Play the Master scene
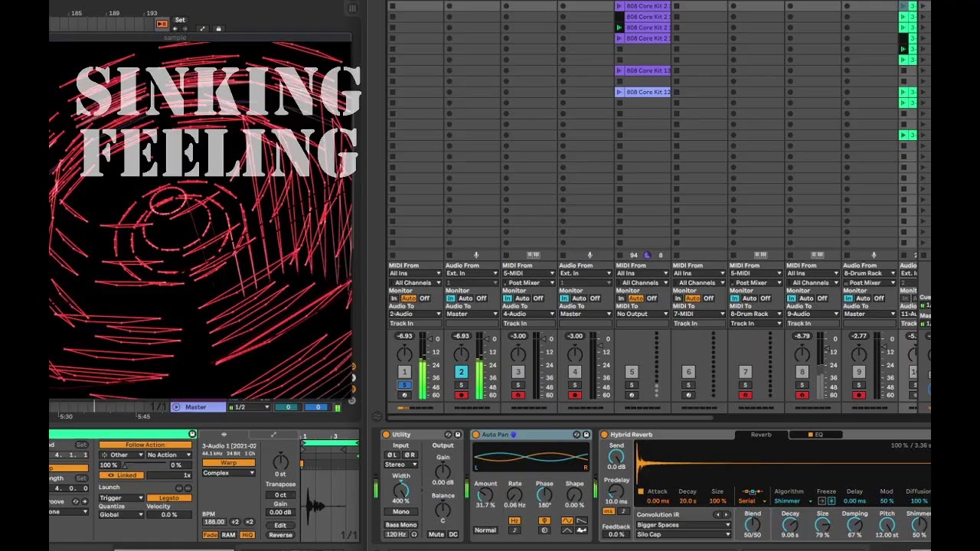This screenshot has width=980, height=551. tap(177, 407)
